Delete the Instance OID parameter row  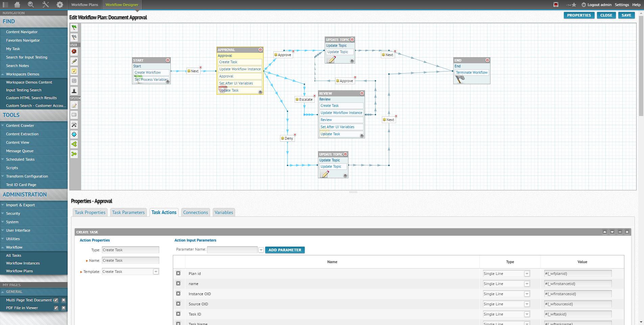coord(178,294)
